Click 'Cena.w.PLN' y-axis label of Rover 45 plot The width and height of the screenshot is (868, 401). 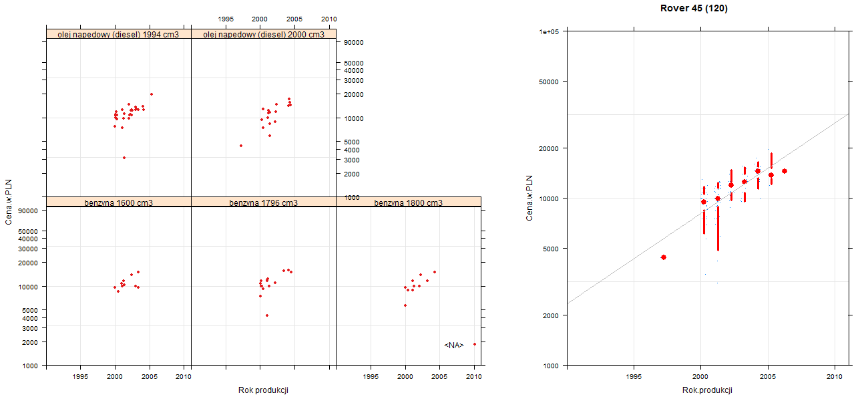click(530, 198)
